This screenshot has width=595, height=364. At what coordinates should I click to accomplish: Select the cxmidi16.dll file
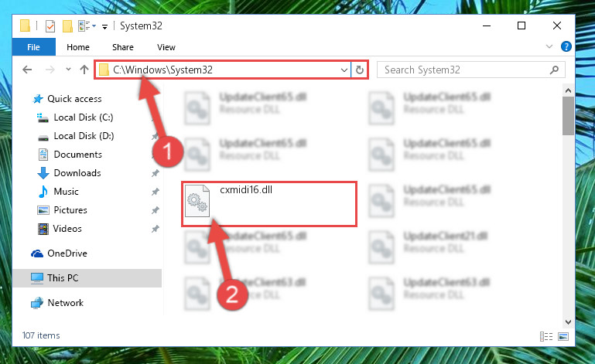269,204
